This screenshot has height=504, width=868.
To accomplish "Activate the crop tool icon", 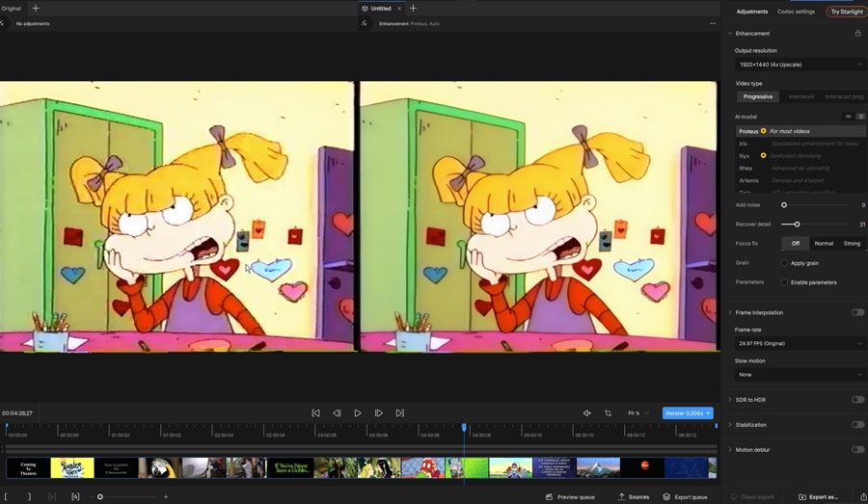I will (x=608, y=413).
